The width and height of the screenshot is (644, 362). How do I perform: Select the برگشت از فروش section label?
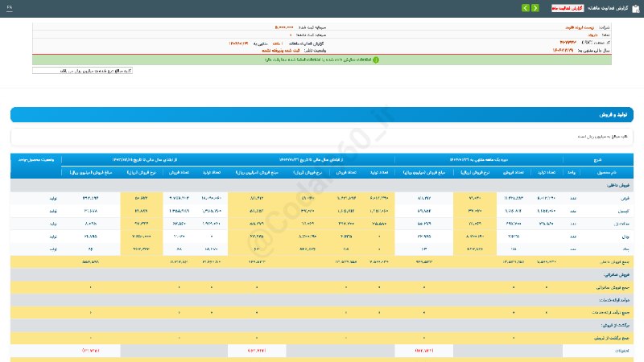coord(617,326)
